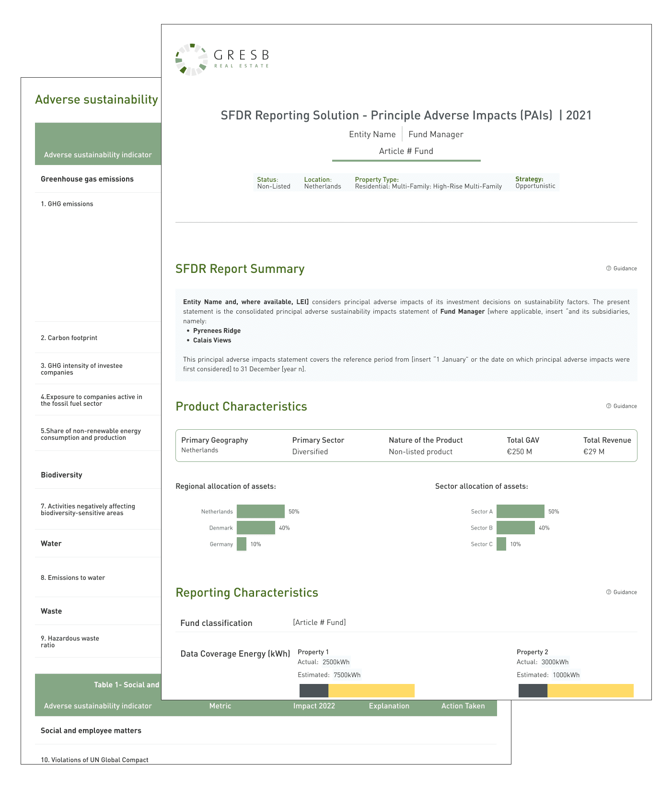Screen dimensions: 672x789
Task: Click the Property Type Residential field
Action: (429, 183)
